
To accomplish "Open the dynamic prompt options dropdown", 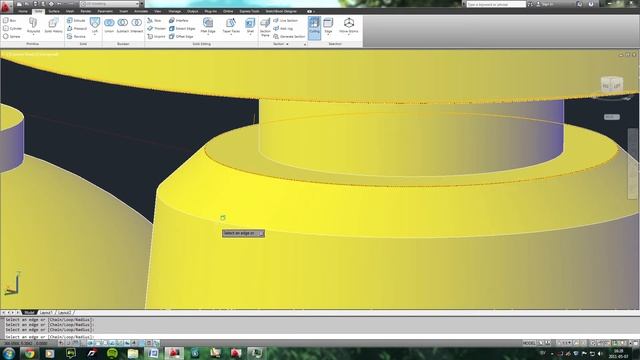I will click(x=261, y=233).
